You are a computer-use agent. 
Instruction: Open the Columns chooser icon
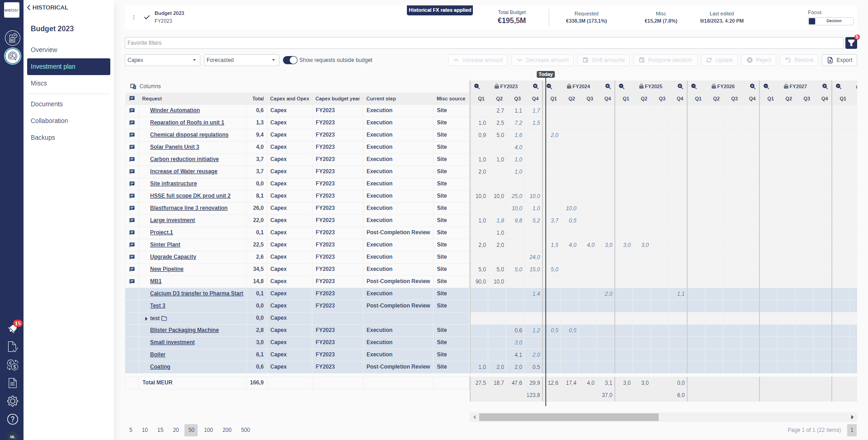tap(133, 86)
